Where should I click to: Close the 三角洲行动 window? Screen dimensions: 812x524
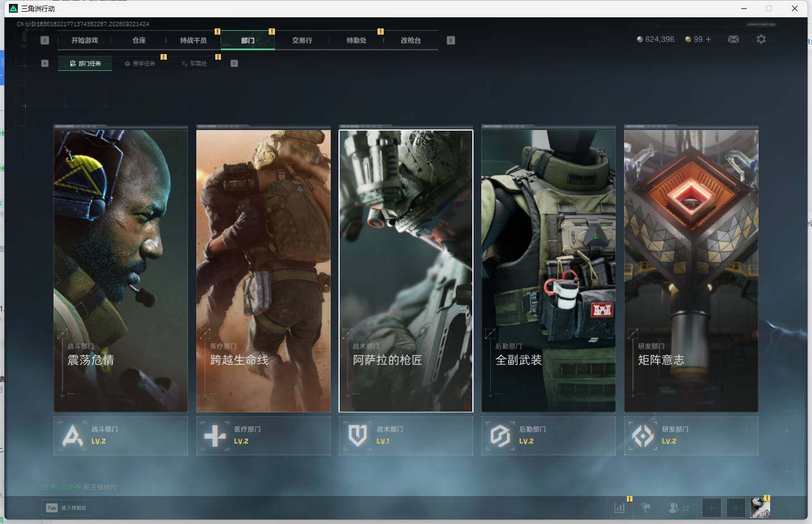[795, 8]
